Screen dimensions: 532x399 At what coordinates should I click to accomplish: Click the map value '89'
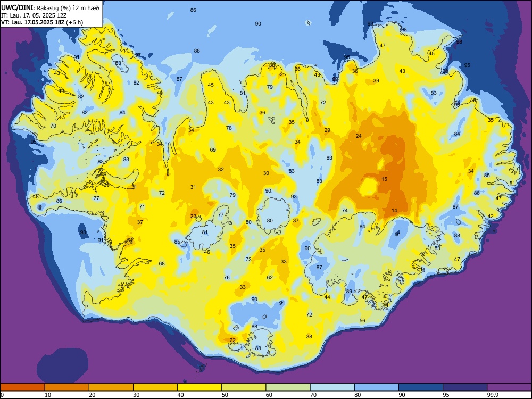pyautogui.click(x=349, y=291)
